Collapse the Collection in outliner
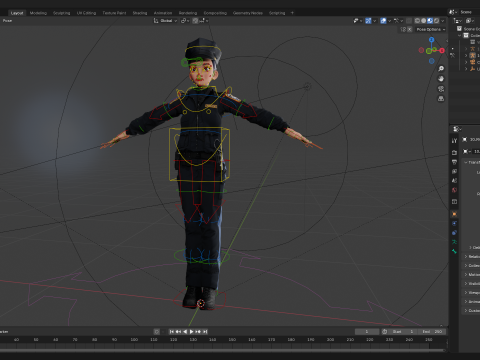 coord(460,35)
